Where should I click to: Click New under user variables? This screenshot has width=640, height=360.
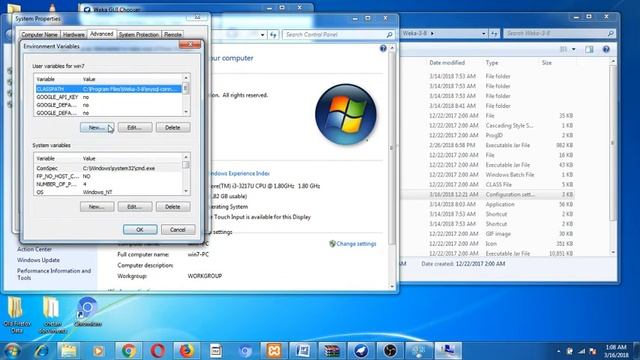(x=97, y=128)
